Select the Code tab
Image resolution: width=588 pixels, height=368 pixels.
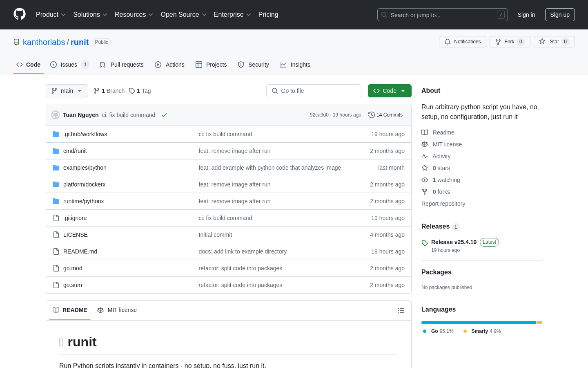(x=29, y=65)
